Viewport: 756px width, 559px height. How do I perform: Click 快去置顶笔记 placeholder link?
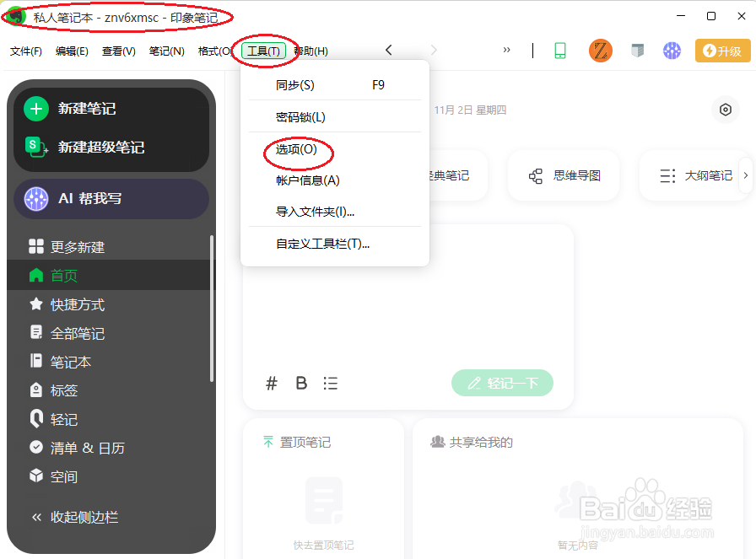[323, 545]
